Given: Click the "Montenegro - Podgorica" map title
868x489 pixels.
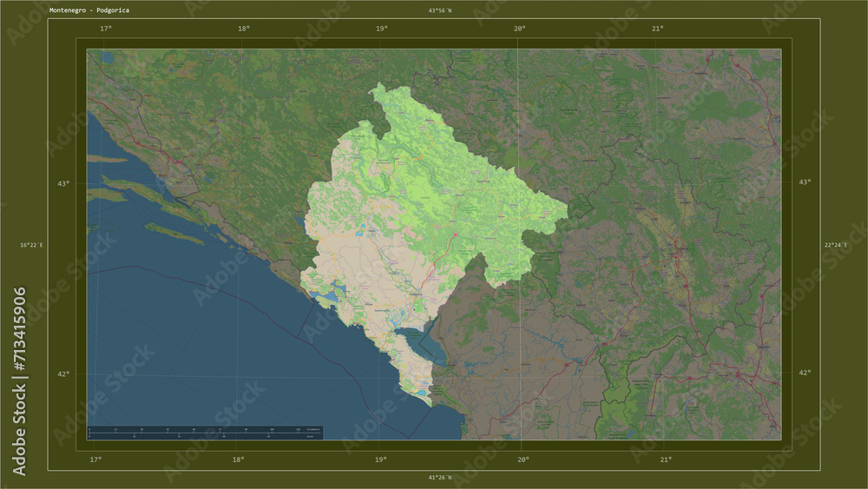Looking at the screenshot, I should pos(89,10).
